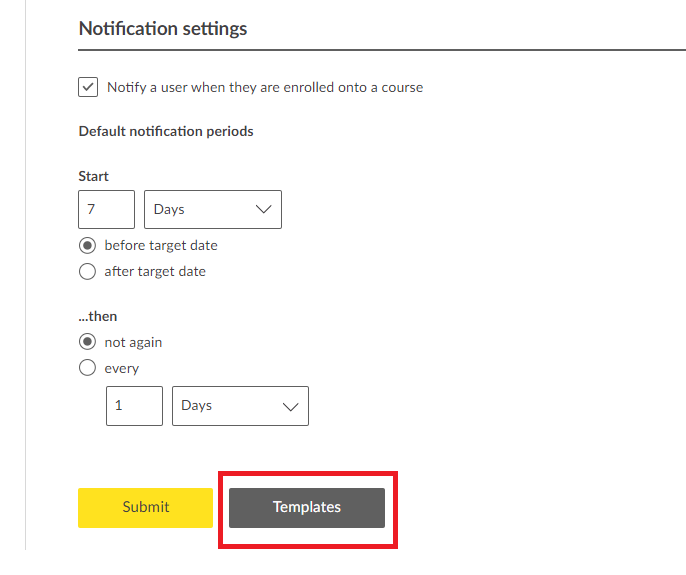This screenshot has height=575, width=686.
Task: Click the 'after target date' label text
Action: pyautogui.click(x=155, y=271)
